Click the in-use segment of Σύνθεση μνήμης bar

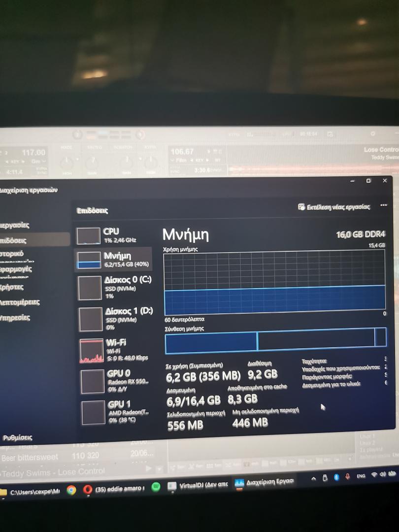(x=211, y=342)
